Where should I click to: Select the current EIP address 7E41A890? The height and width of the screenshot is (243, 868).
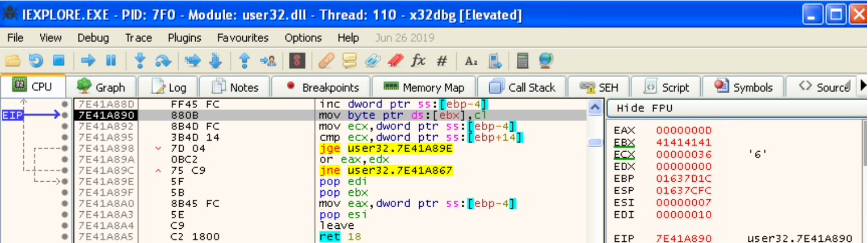pyautogui.click(x=106, y=115)
